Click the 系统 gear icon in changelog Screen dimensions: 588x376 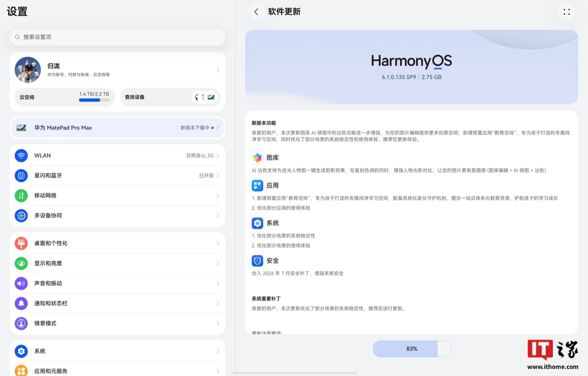click(257, 223)
